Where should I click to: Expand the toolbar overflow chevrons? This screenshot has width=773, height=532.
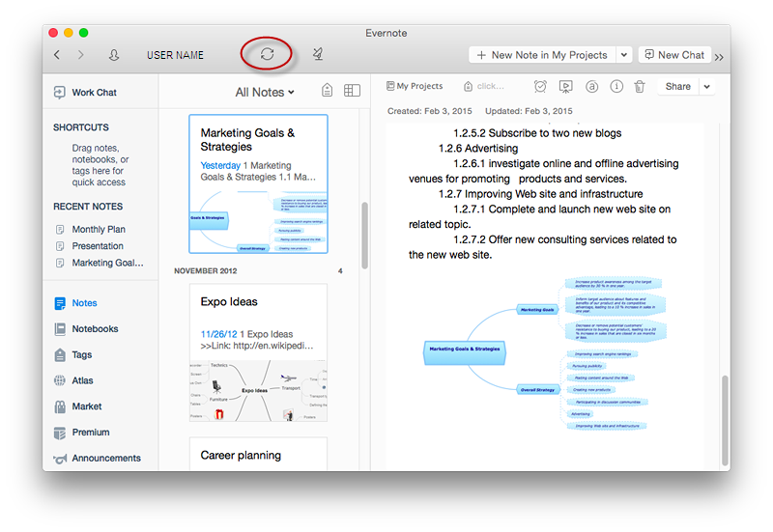tap(719, 57)
